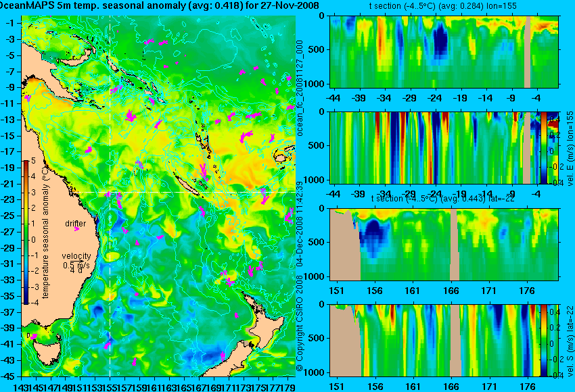
Task: Click the 'vel. S (m/s) lat=-22' axis label
Action: [570, 341]
